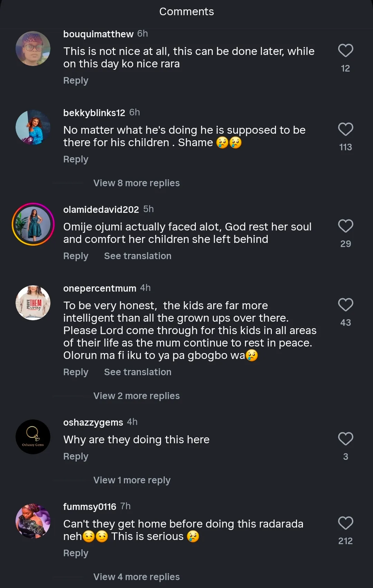The height and width of the screenshot is (588, 373).
Task: View 2 more replies under onepercentmum
Action: click(136, 396)
